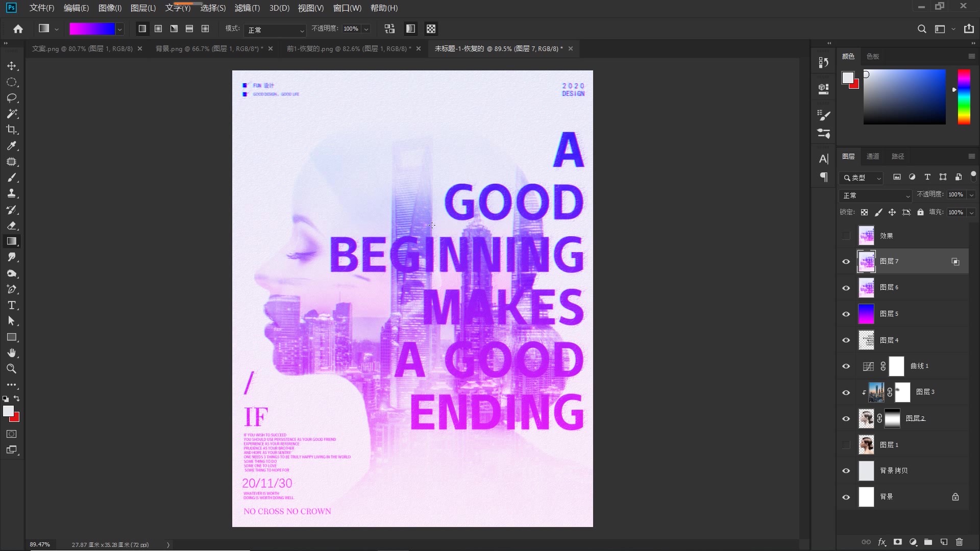Select the Horizontal Type tool

tap(12, 306)
